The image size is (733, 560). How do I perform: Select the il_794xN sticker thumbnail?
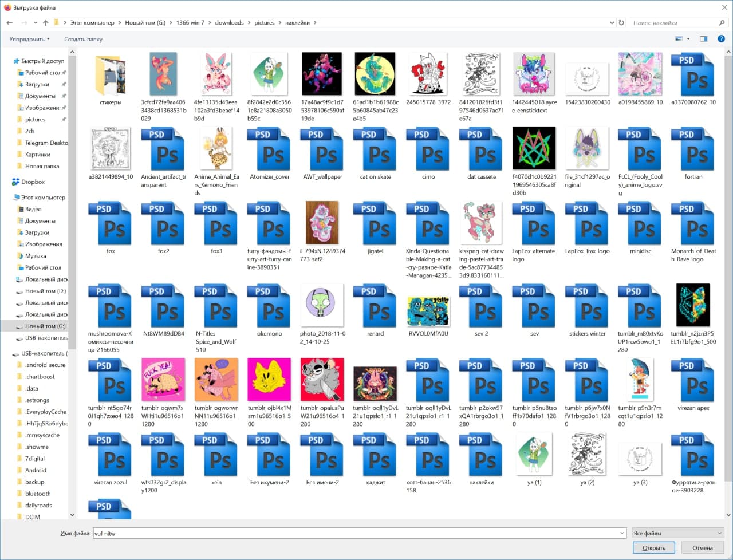tap(322, 223)
